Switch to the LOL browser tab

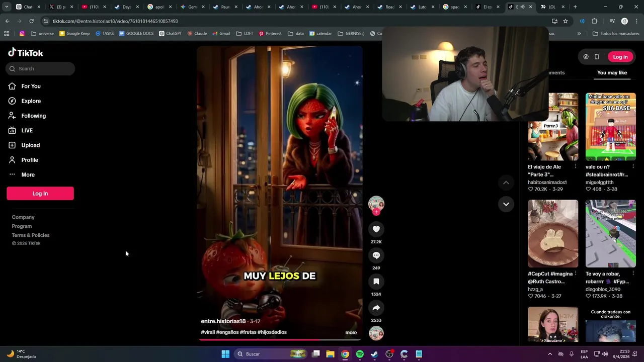click(552, 7)
